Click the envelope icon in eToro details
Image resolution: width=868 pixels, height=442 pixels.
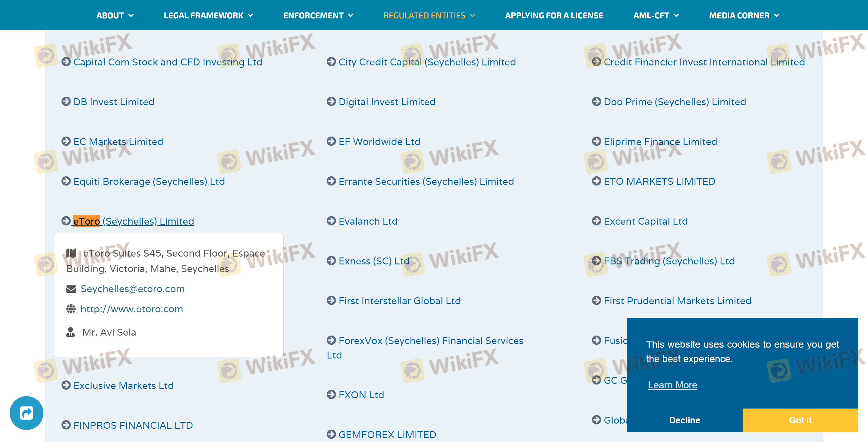tap(71, 289)
